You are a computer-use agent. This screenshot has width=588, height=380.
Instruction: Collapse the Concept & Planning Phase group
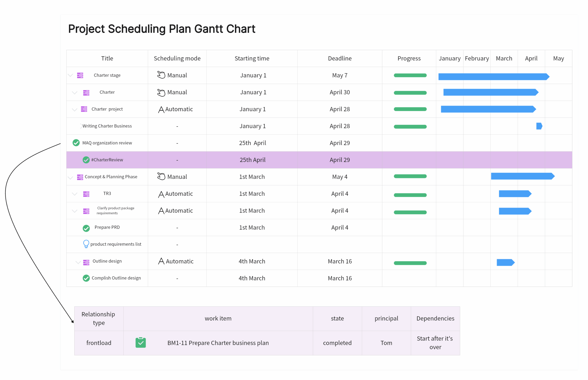coord(71,178)
